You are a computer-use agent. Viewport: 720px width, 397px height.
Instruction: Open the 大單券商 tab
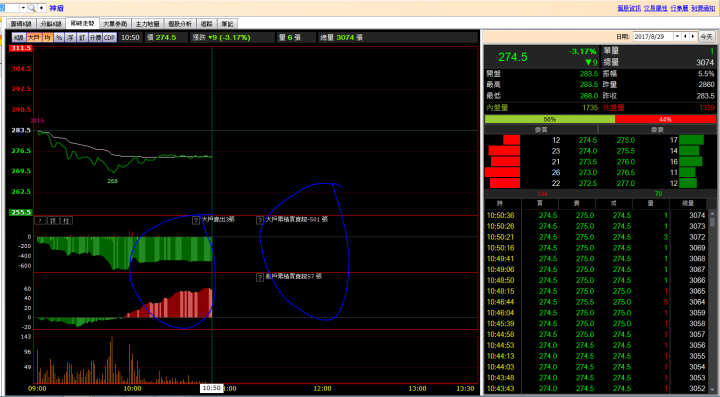(x=115, y=24)
